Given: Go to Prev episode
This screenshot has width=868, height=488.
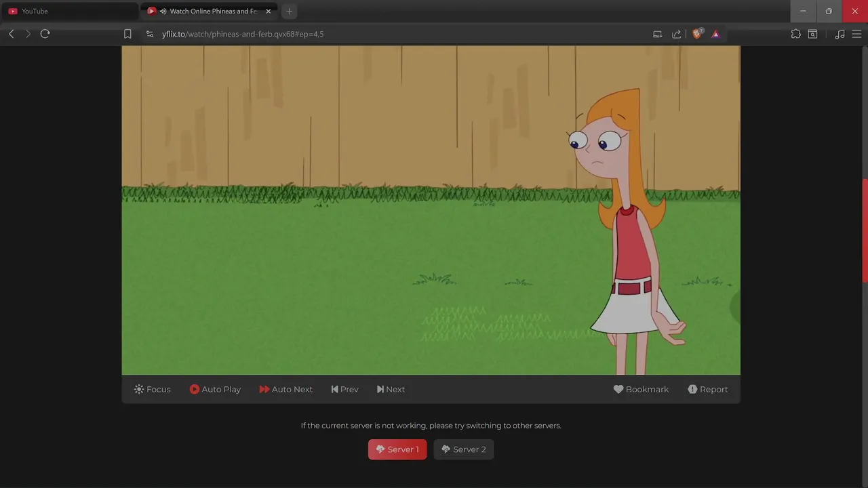Looking at the screenshot, I should 344,389.
